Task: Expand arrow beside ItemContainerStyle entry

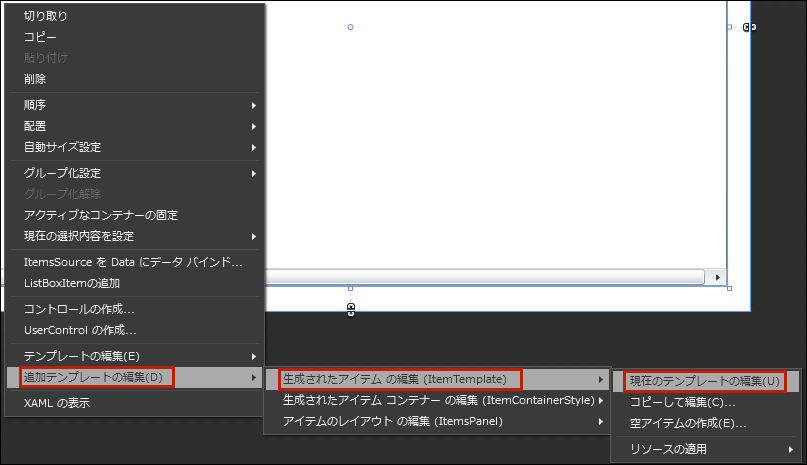Action: 601,401
